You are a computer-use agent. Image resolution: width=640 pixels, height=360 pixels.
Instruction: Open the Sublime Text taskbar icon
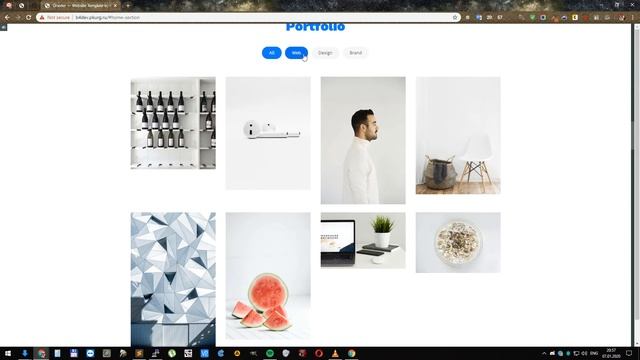(139, 353)
